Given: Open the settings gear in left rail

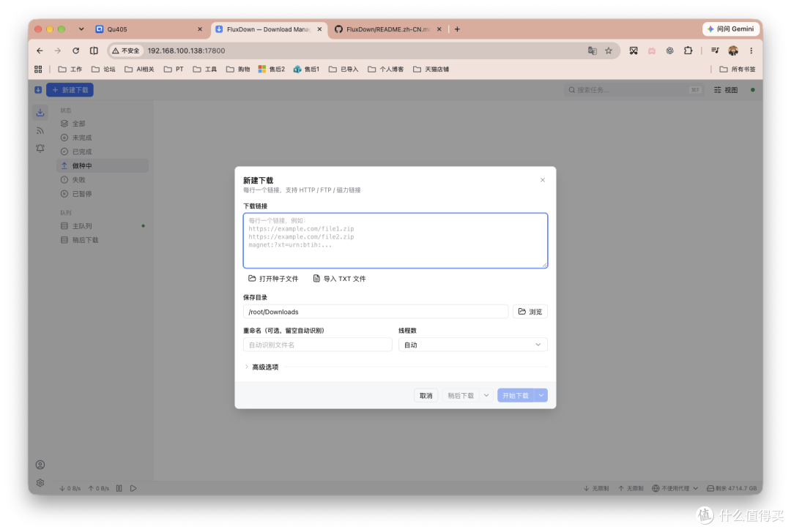Looking at the screenshot, I should click(40, 483).
